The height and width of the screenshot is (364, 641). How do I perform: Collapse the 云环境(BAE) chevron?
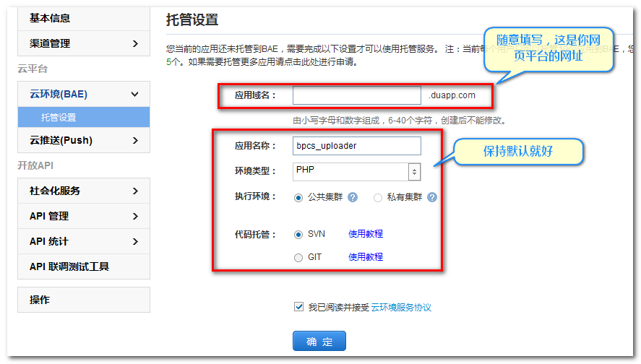click(x=135, y=95)
